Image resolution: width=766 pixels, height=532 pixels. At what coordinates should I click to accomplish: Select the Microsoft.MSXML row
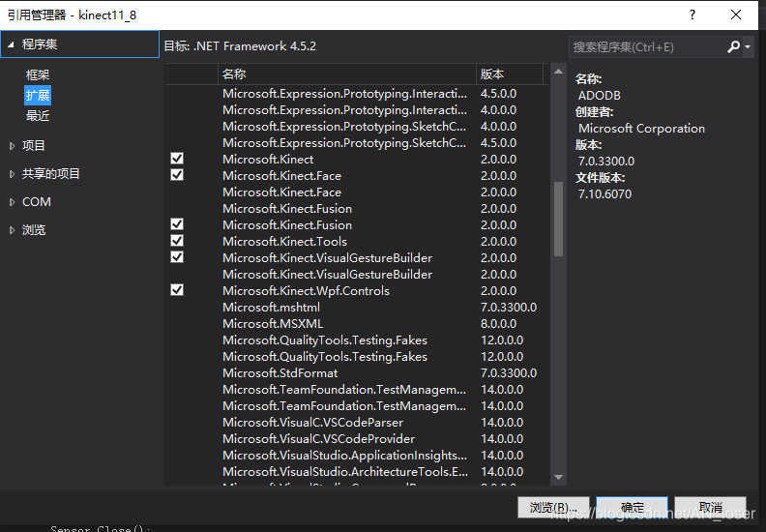click(357, 324)
